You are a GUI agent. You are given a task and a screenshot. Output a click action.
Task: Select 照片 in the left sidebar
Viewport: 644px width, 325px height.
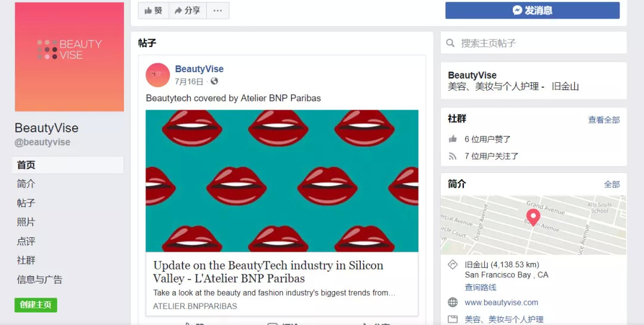click(26, 222)
